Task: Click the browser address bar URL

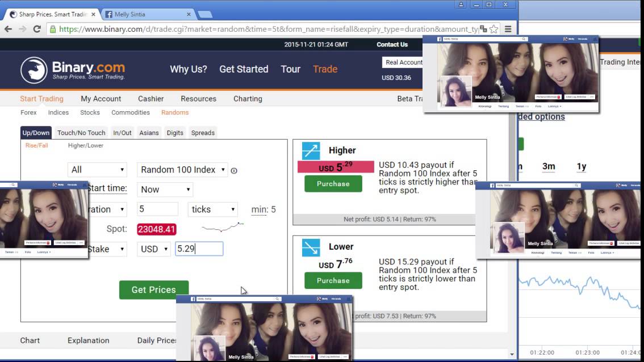Action: [x=269, y=29]
